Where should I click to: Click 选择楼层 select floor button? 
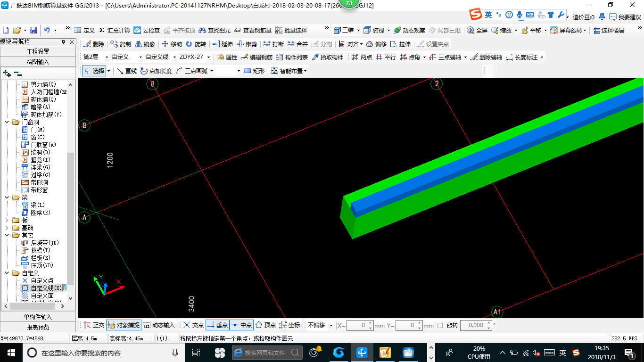[x=609, y=30]
